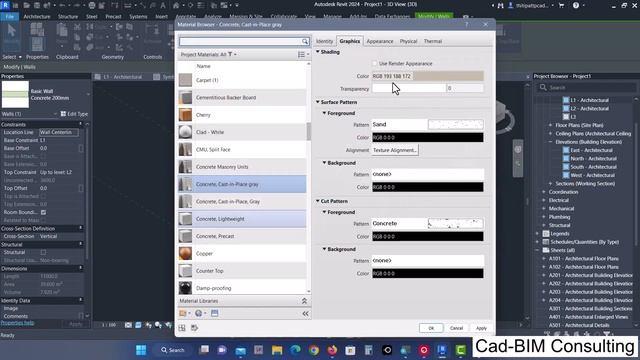640x360 pixels.
Task: Click the magnifier icon in material search box
Action: [304, 41]
